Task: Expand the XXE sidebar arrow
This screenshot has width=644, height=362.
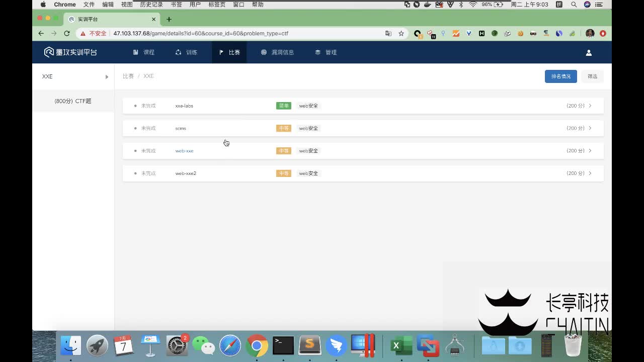Action: pos(107,77)
